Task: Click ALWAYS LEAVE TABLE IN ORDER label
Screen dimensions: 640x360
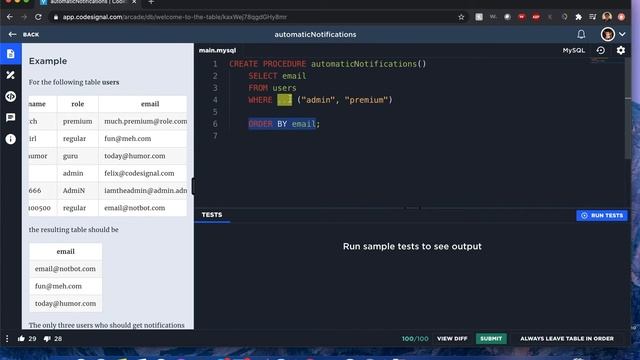Action: coord(567,338)
